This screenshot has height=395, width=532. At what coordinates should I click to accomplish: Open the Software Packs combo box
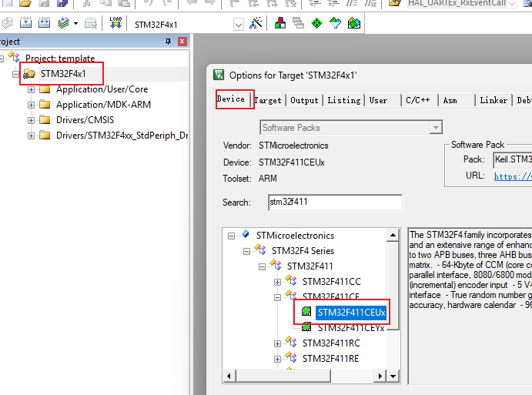click(x=351, y=128)
